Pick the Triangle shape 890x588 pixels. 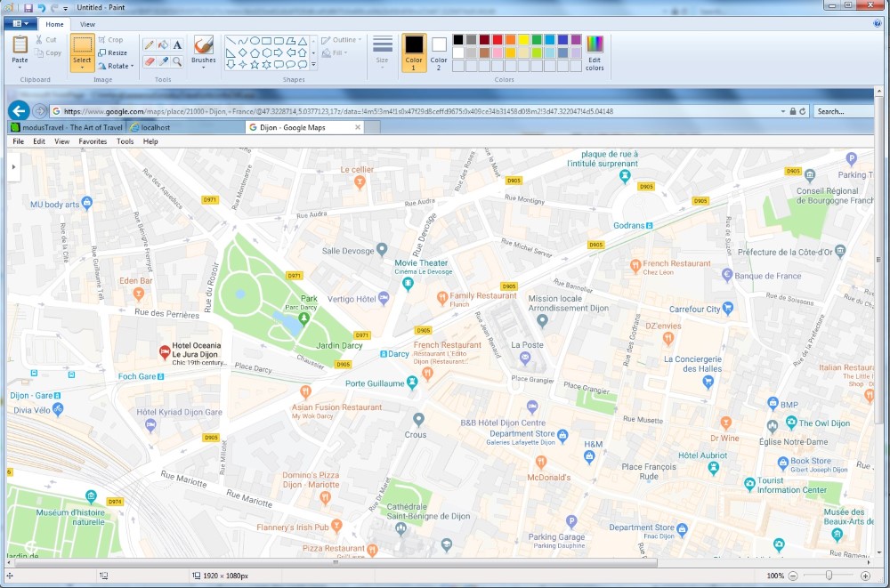click(303, 41)
